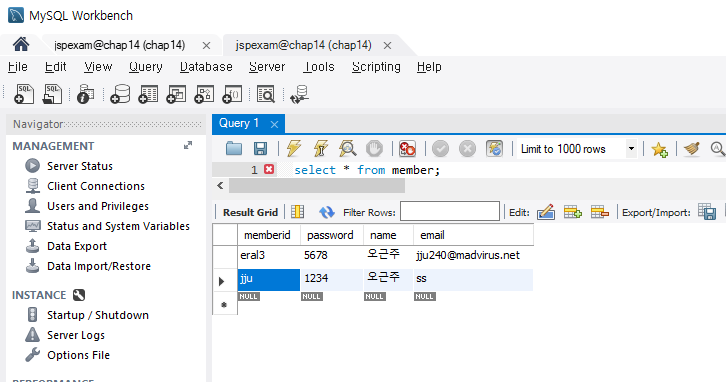Toggle auto-commit mode
This screenshot has width=726, height=382.
coord(494,149)
